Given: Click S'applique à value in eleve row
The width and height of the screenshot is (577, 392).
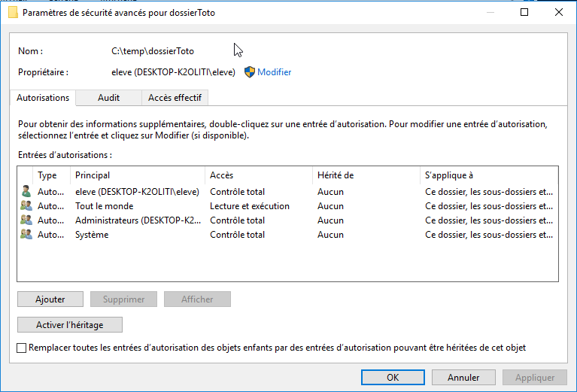Looking at the screenshot, I should tap(489, 192).
